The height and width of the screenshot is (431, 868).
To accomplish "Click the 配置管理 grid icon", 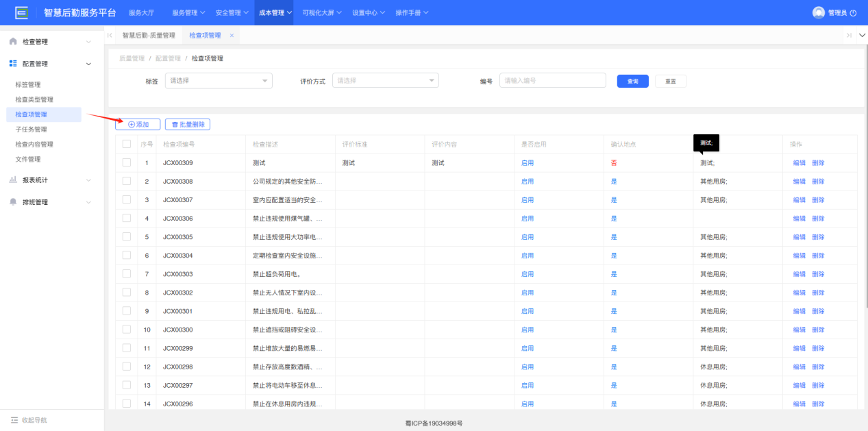I will 13,64.
